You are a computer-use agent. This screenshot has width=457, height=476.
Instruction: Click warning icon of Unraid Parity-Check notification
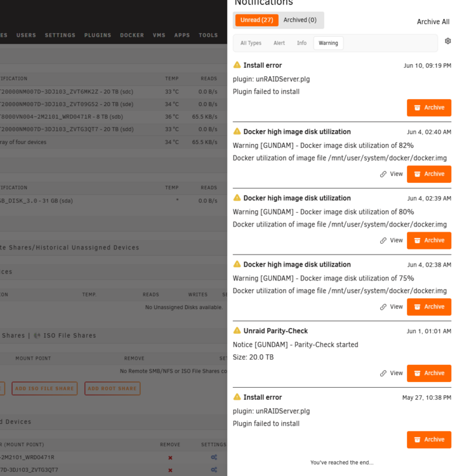237,330
